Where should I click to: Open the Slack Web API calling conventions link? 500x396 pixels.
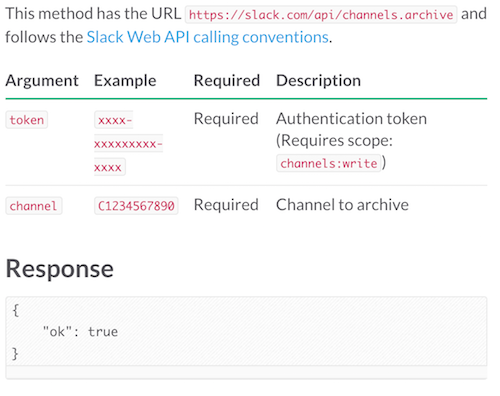208,37
